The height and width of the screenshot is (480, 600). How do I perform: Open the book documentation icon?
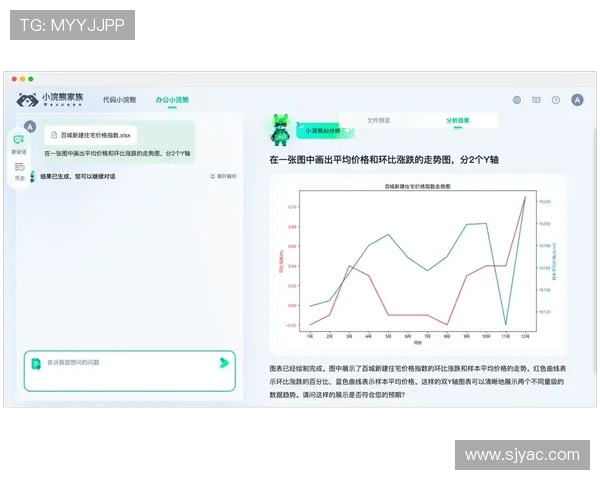pyautogui.click(x=536, y=100)
